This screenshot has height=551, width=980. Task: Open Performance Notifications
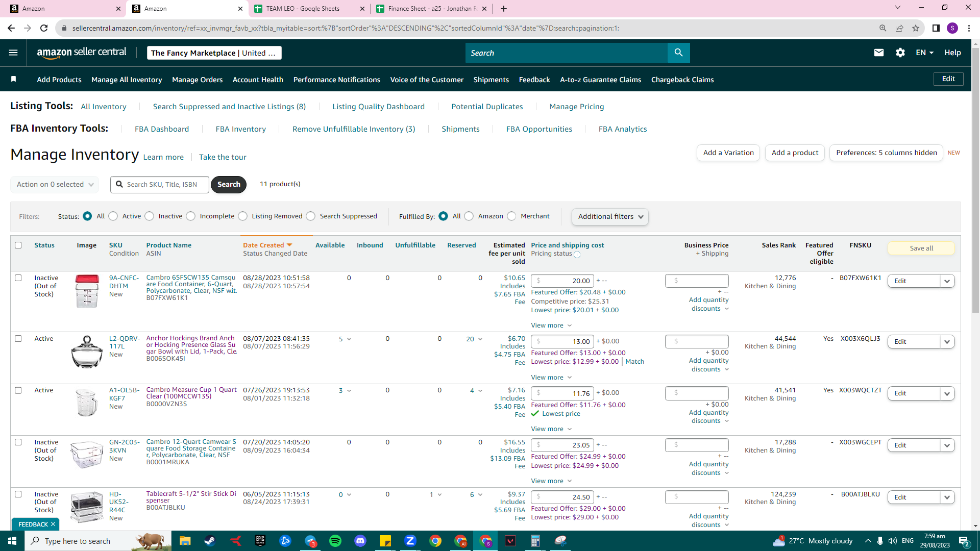click(x=337, y=80)
